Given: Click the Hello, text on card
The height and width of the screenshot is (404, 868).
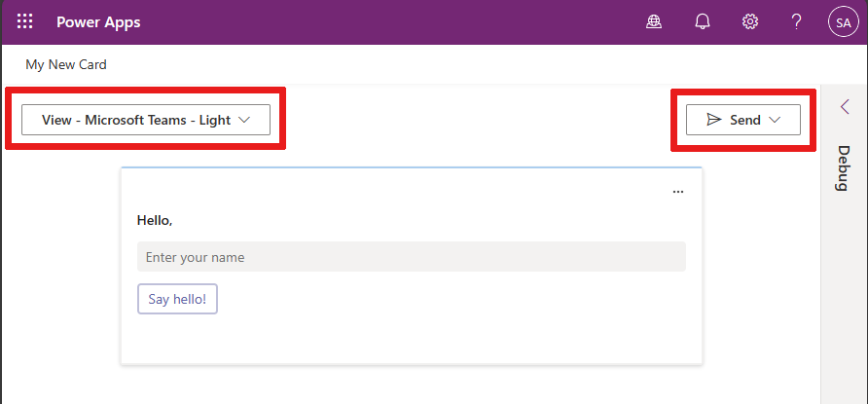Looking at the screenshot, I should [x=155, y=220].
